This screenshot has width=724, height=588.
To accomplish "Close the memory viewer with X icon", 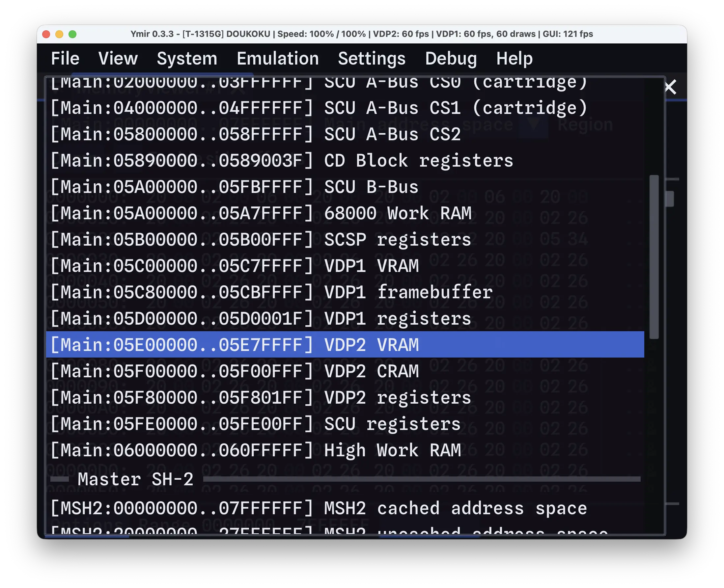I will pos(670,87).
